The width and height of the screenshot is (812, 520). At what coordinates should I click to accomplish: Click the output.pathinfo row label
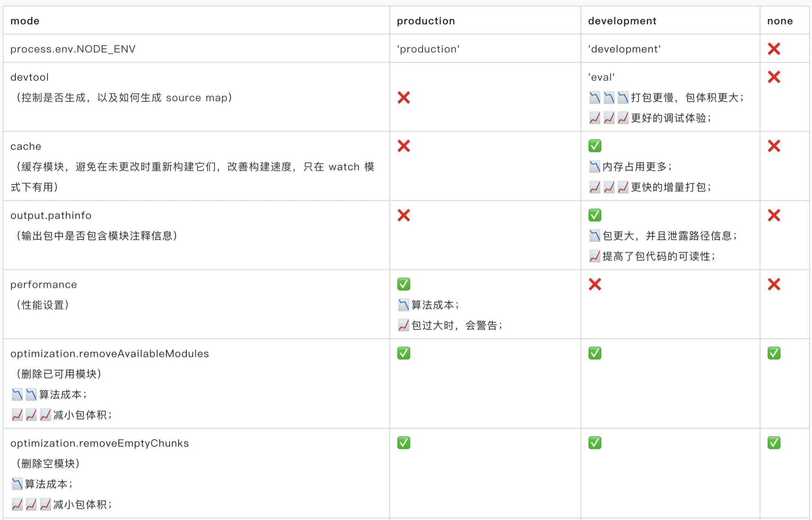pyautogui.click(x=51, y=216)
